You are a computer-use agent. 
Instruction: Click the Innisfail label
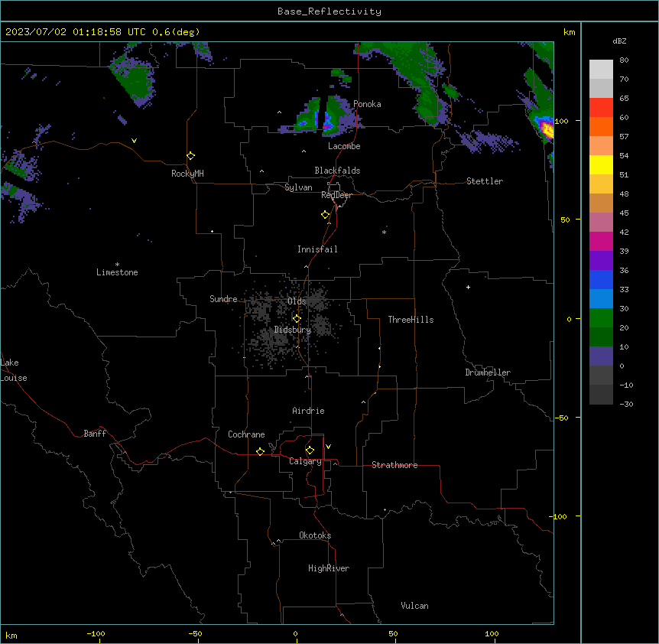tap(317, 249)
